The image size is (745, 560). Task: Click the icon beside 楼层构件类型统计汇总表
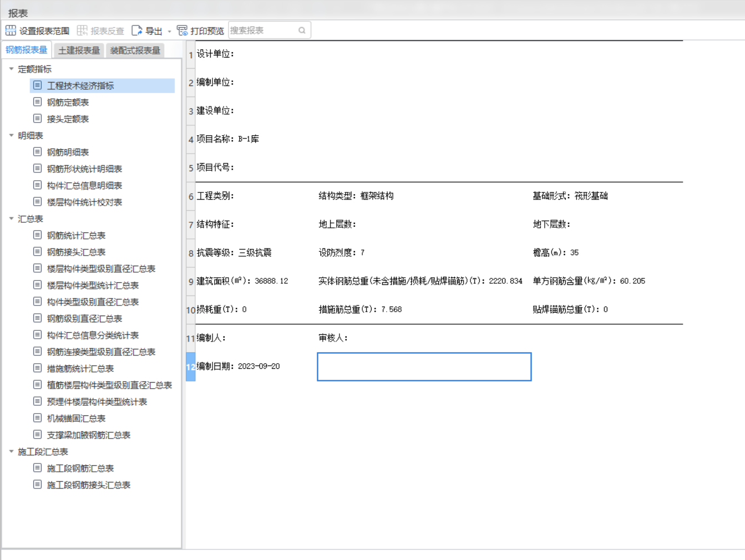37,285
